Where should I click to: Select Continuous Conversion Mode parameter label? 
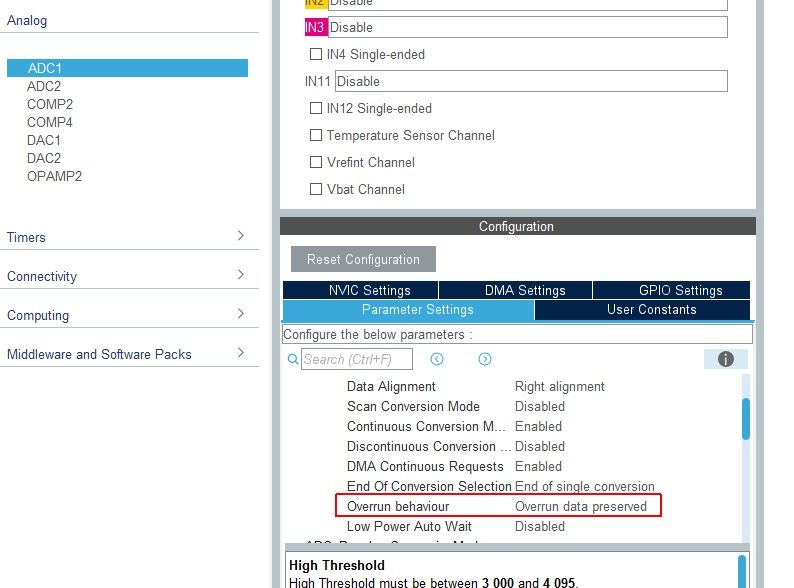[426, 426]
